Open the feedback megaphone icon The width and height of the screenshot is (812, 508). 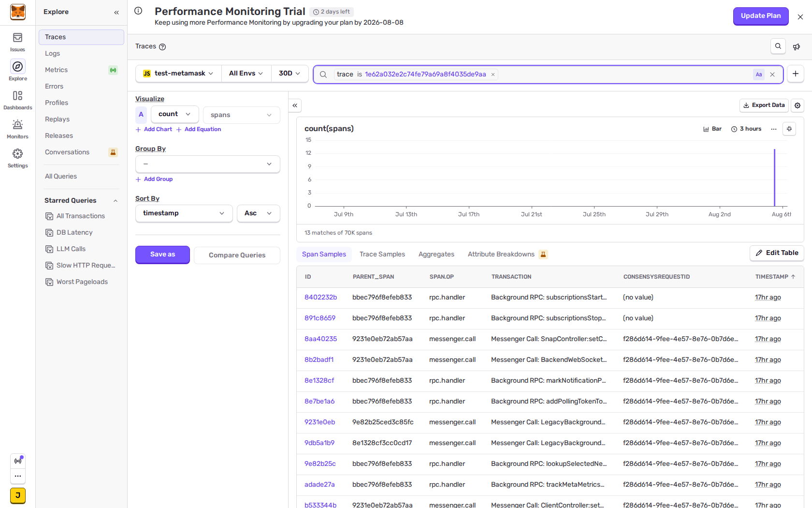pyautogui.click(x=797, y=46)
